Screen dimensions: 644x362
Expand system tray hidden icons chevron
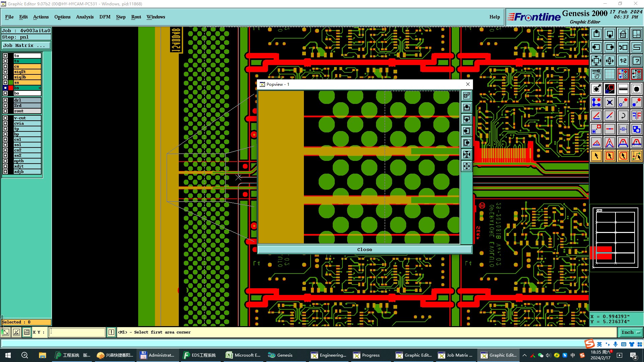click(525, 355)
